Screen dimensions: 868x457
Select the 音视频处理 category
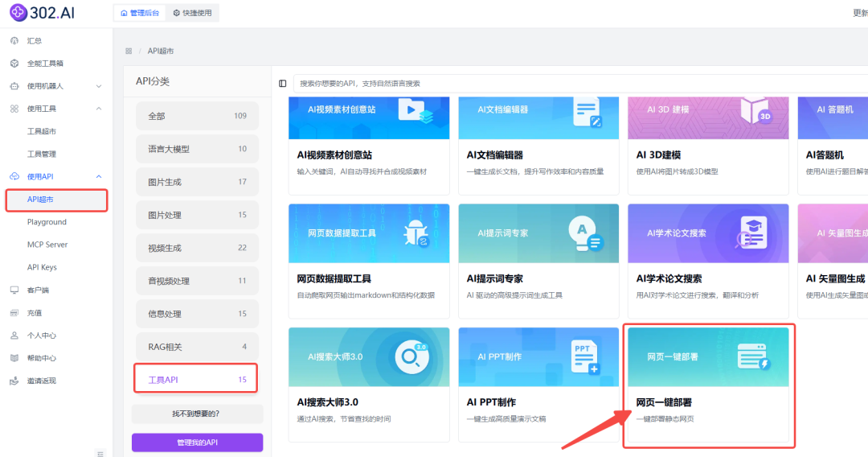point(197,281)
